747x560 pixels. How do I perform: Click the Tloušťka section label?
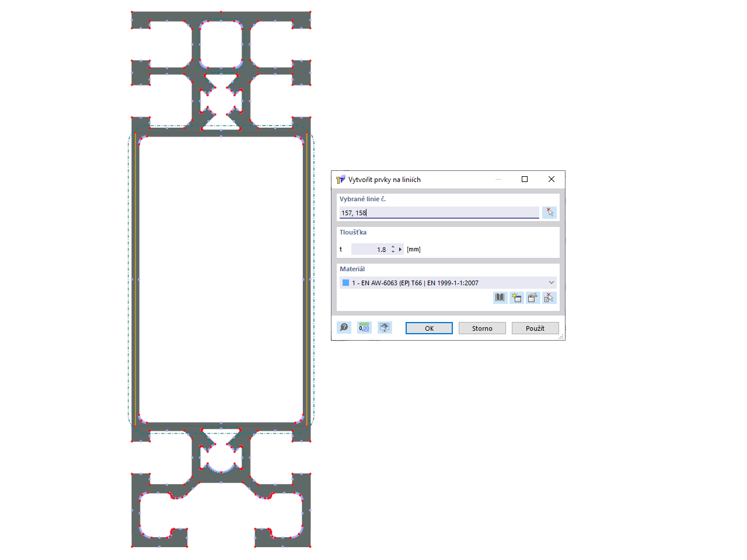[353, 232]
